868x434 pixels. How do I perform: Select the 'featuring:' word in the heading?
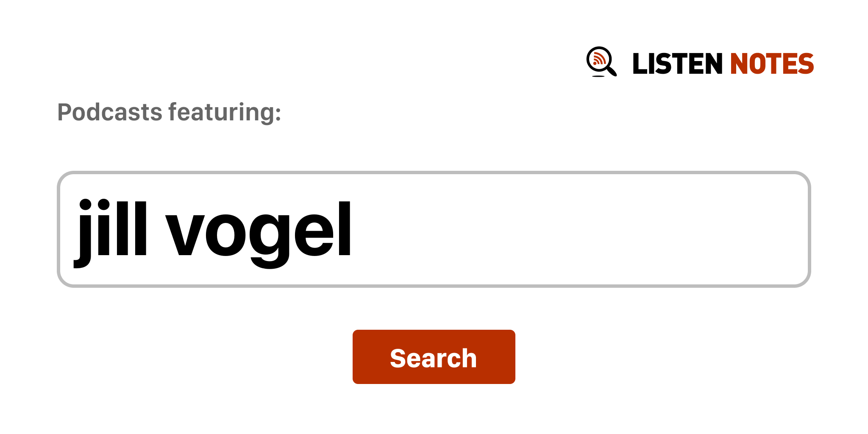tap(225, 113)
